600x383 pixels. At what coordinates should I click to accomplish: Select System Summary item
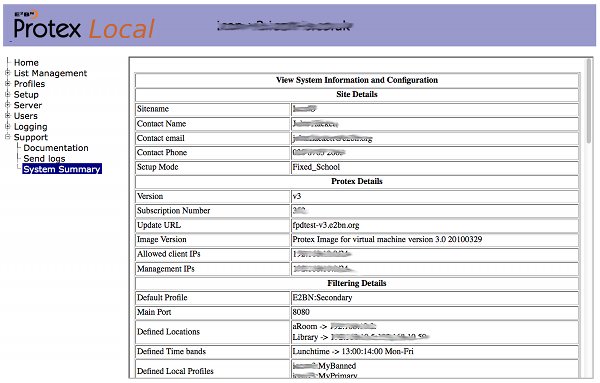(x=62, y=169)
